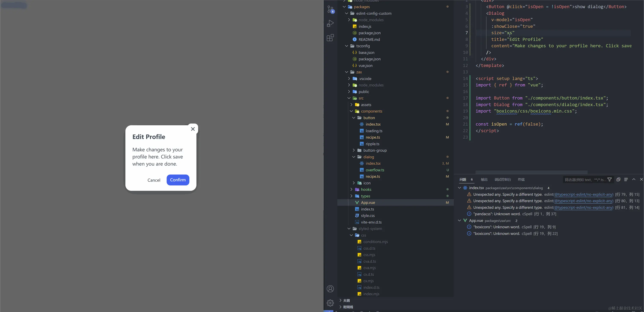Close the Edit Profile dialog with the X
Viewport: 644px width, 312px height.
[x=193, y=129]
